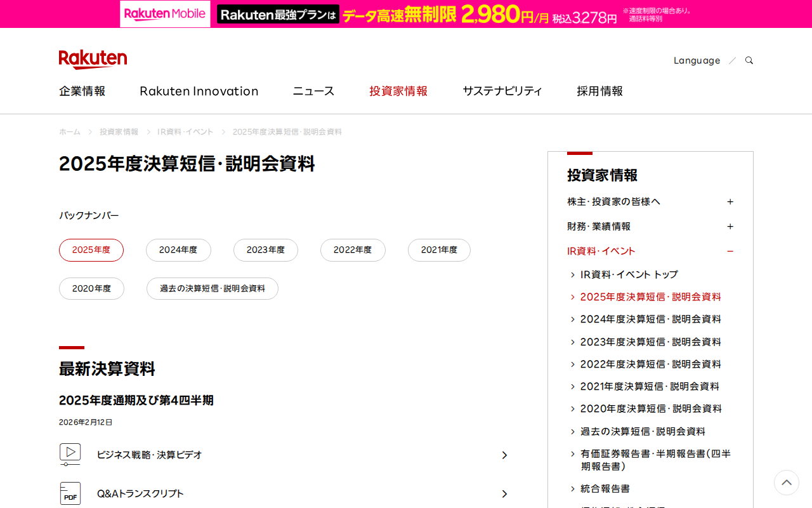The height and width of the screenshot is (508, 812).
Task: Open 統合報告書 sidebar link
Action: (x=605, y=488)
